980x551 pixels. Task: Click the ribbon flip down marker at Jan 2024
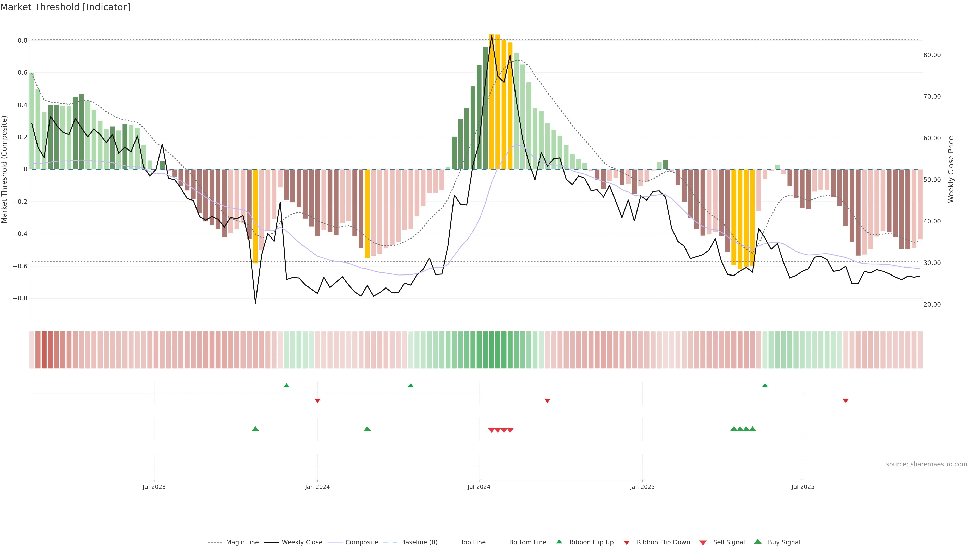(x=317, y=401)
